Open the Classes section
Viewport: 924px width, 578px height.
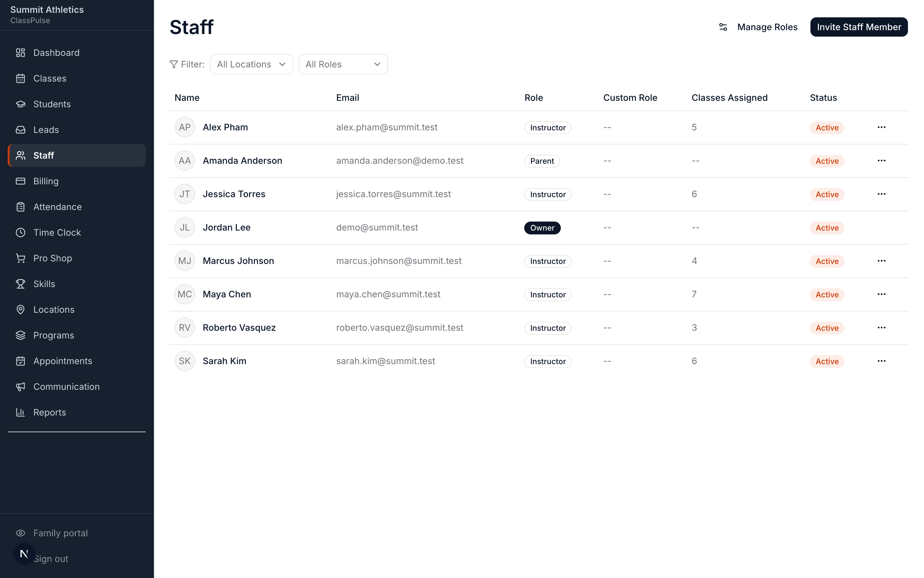[x=76, y=78]
